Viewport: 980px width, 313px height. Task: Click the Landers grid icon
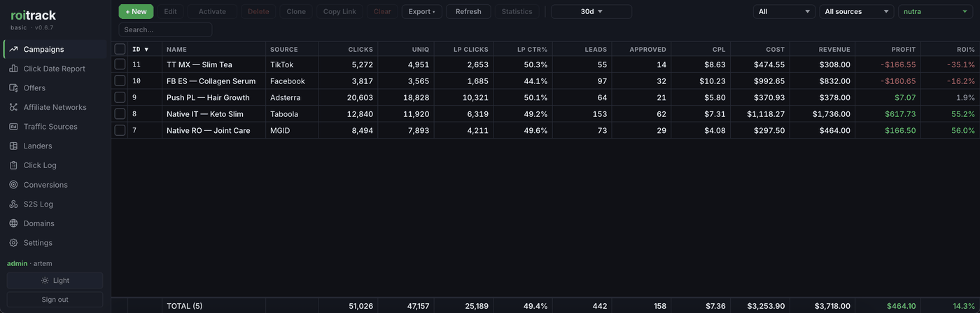[13, 146]
